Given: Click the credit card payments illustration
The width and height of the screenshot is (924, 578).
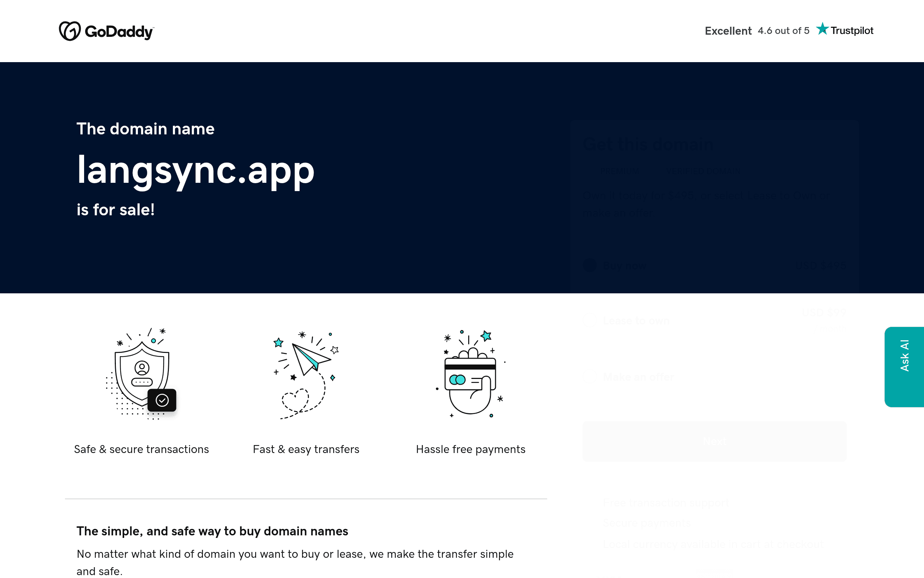Looking at the screenshot, I should pos(471,374).
